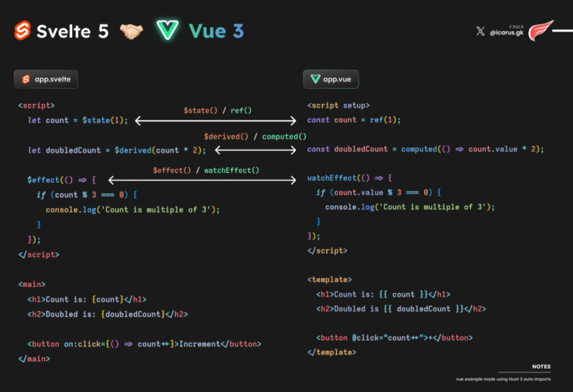
Task: Click the "$effect(() => {" line
Action: pos(62,180)
